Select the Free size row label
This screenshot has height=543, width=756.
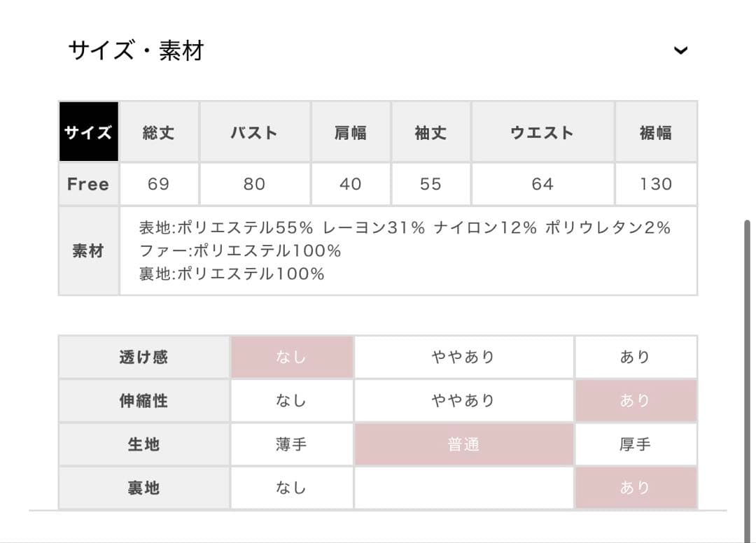tap(88, 184)
